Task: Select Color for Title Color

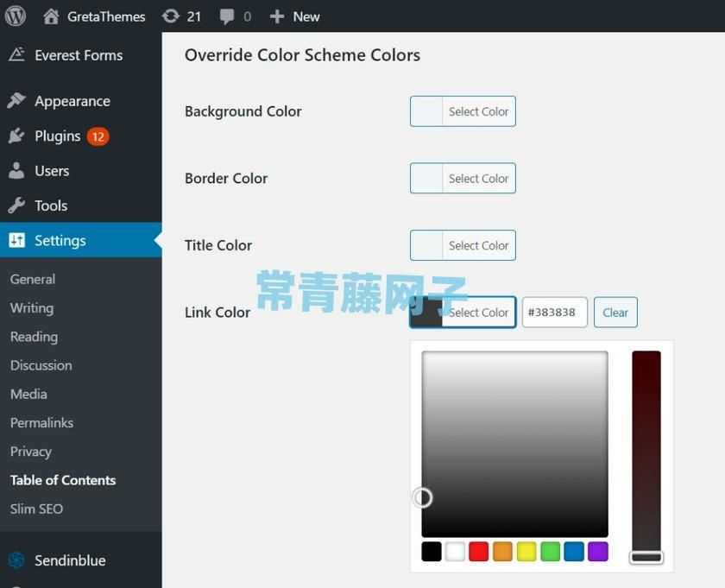Action: coord(463,245)
